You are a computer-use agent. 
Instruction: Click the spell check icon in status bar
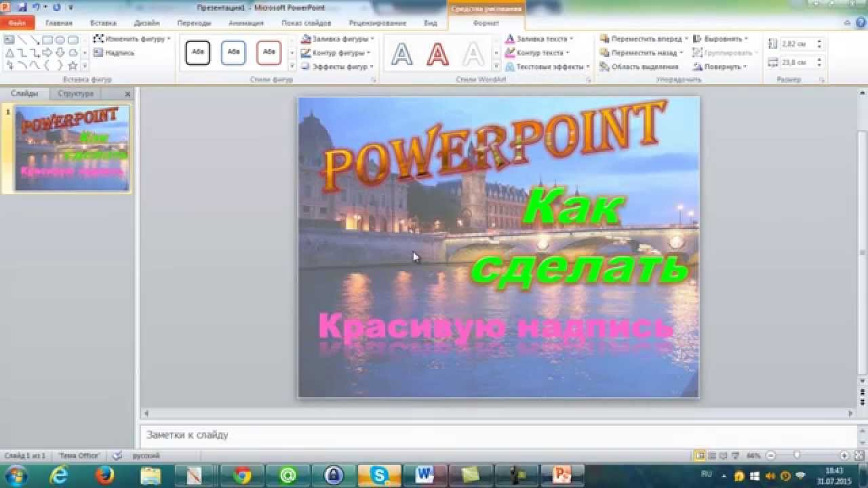[x=117, y=455]
